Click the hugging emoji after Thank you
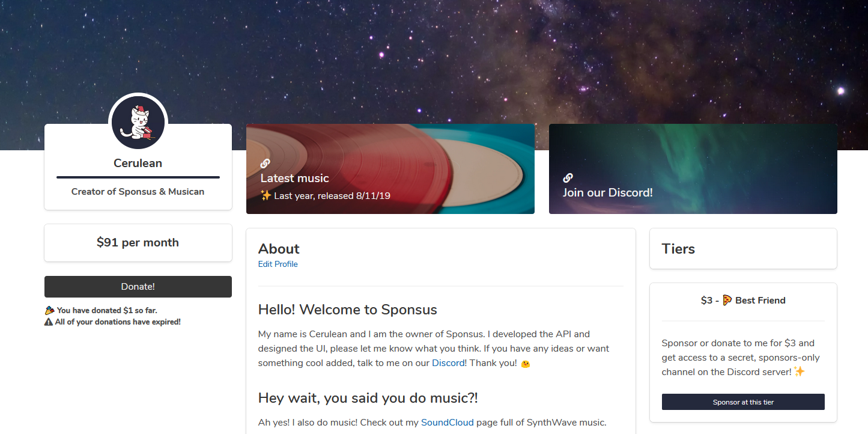 click(525, 364)
